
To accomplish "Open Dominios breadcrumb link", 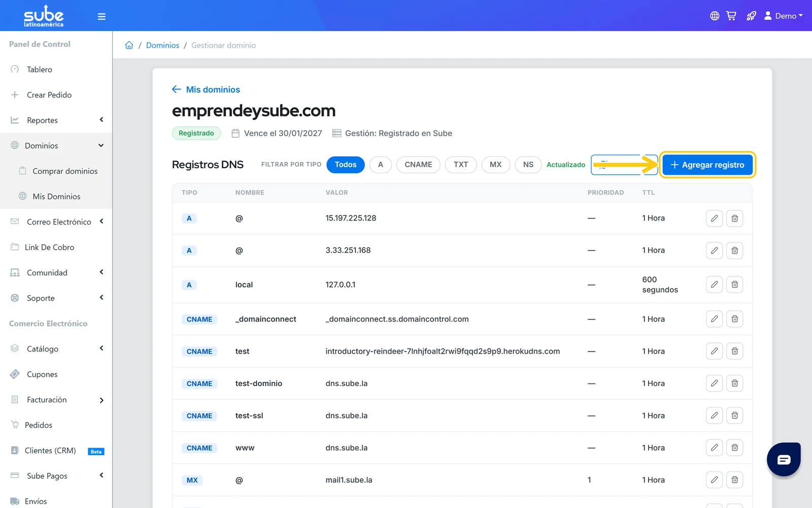I will [x=162, y=45].
